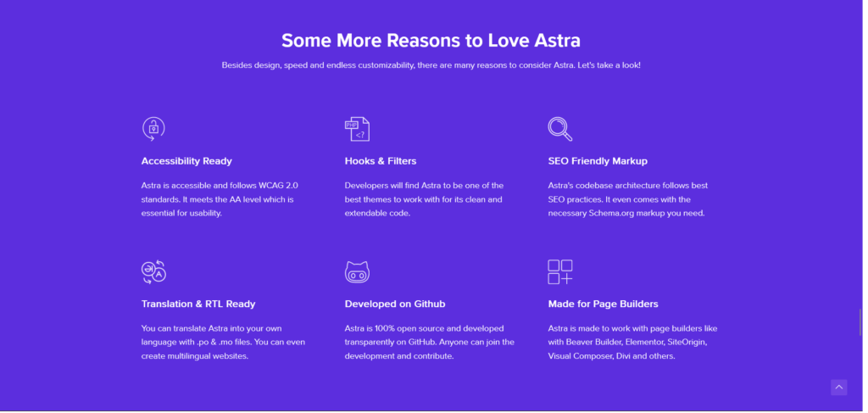Click the Translation & RTL globe icon

coord(153,272)
